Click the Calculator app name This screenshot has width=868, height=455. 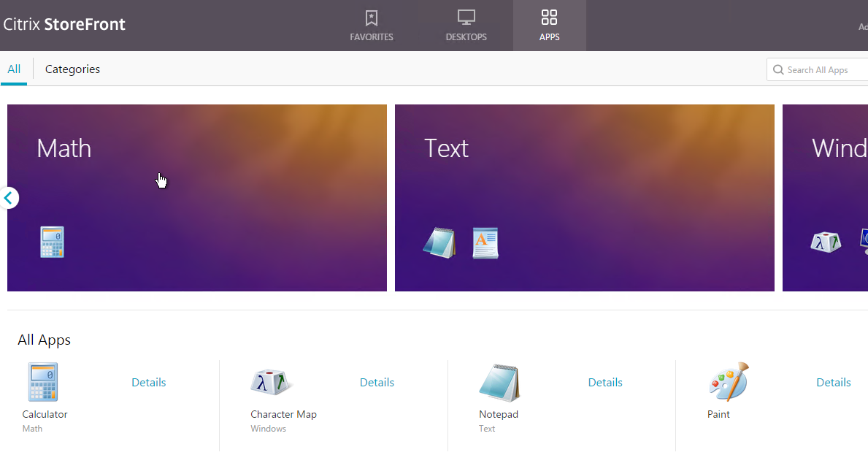(x=45, y=414)
